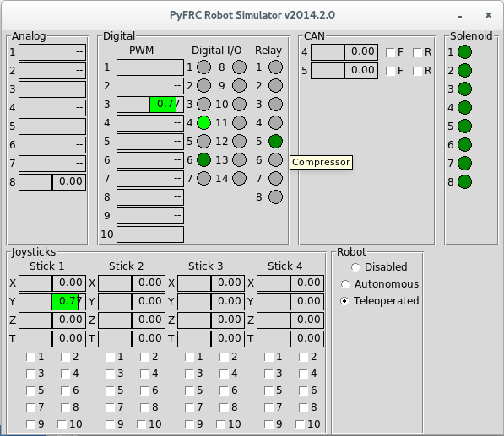Click the Analog 8 value slider

point(52,182)
